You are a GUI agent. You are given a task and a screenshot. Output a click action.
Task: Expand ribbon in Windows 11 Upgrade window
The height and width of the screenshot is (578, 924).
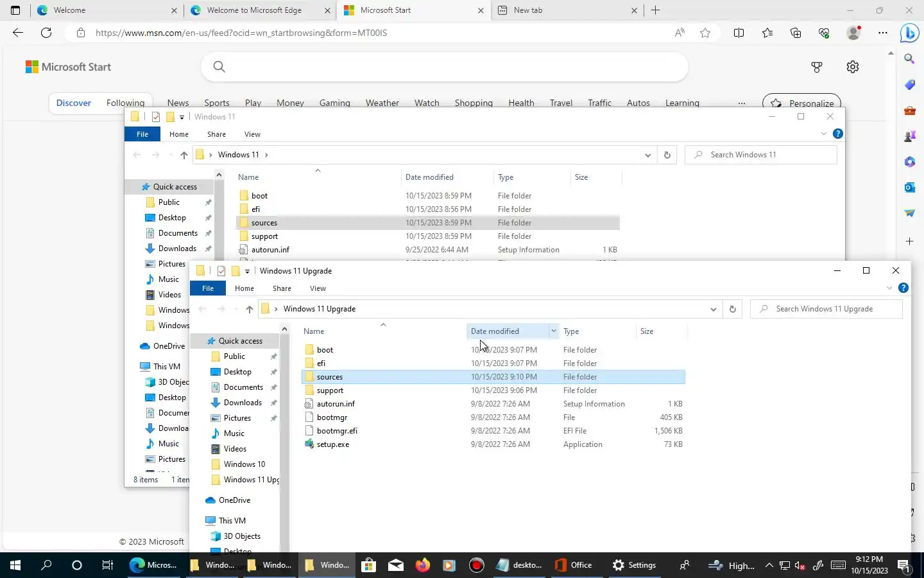coord(889,288)
